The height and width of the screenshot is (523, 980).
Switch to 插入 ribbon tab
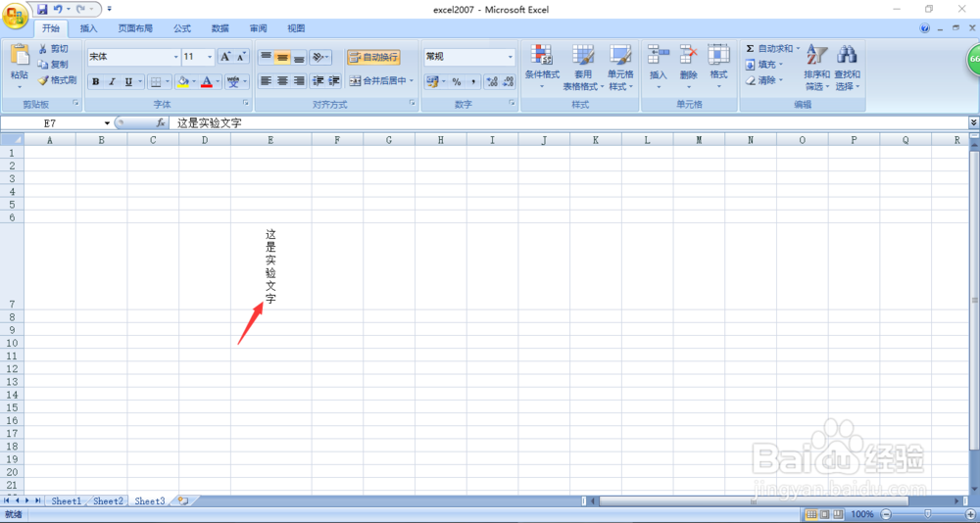click(89, 28)
